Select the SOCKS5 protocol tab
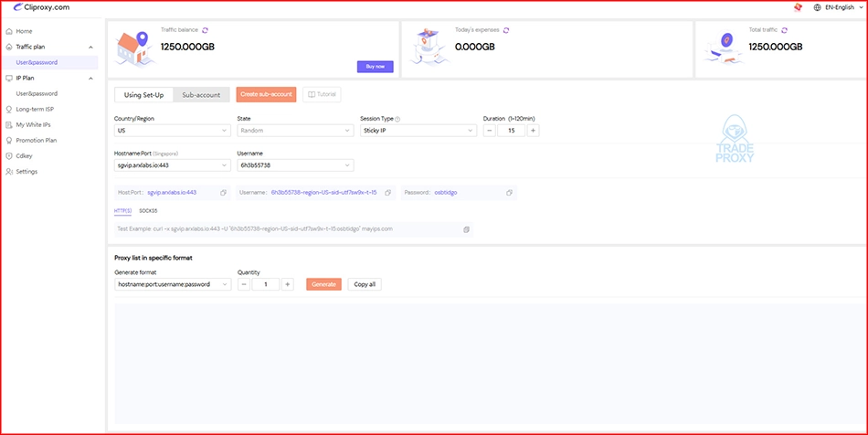 [148, 211]
